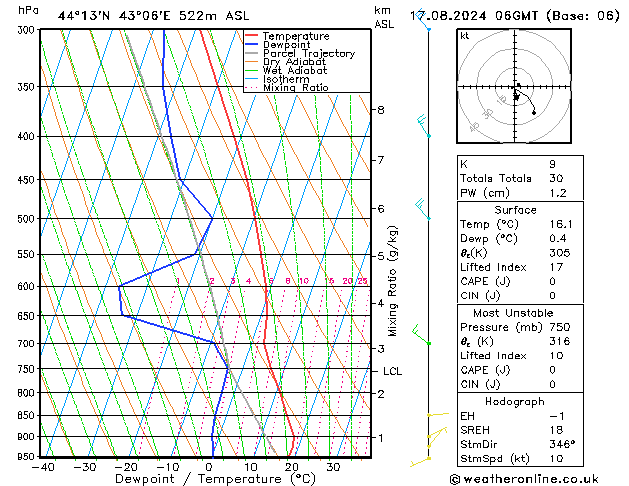This screenshot has width=629, height=486.
Task: Click the mixing ratio label 10
Action: click(x=304, y=281)
